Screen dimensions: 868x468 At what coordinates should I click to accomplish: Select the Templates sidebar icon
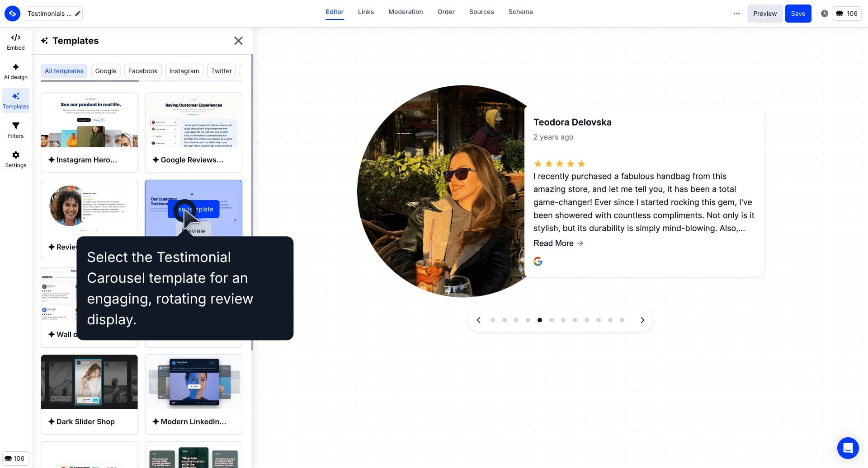coord(16,100)
